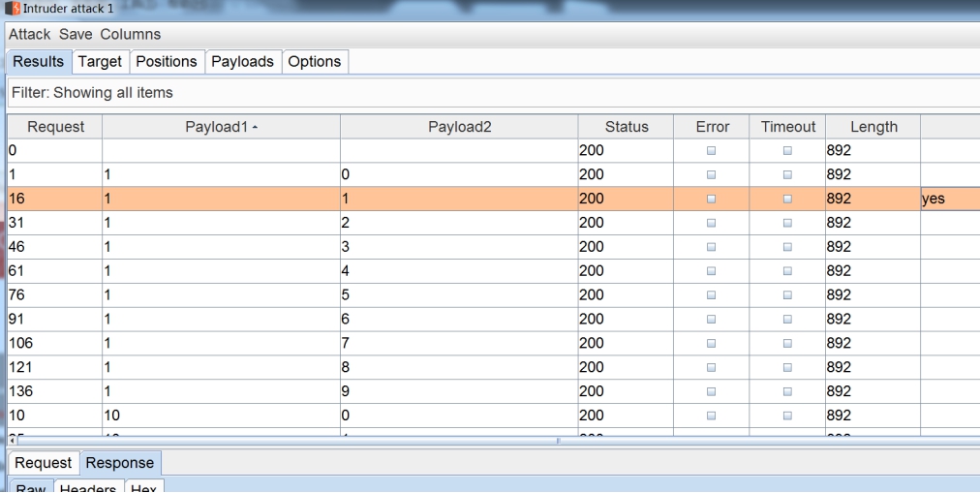Toggle Error checkbox in request 31 row
This screenshot has height=493, width=980.
click(x=711, y=223)
